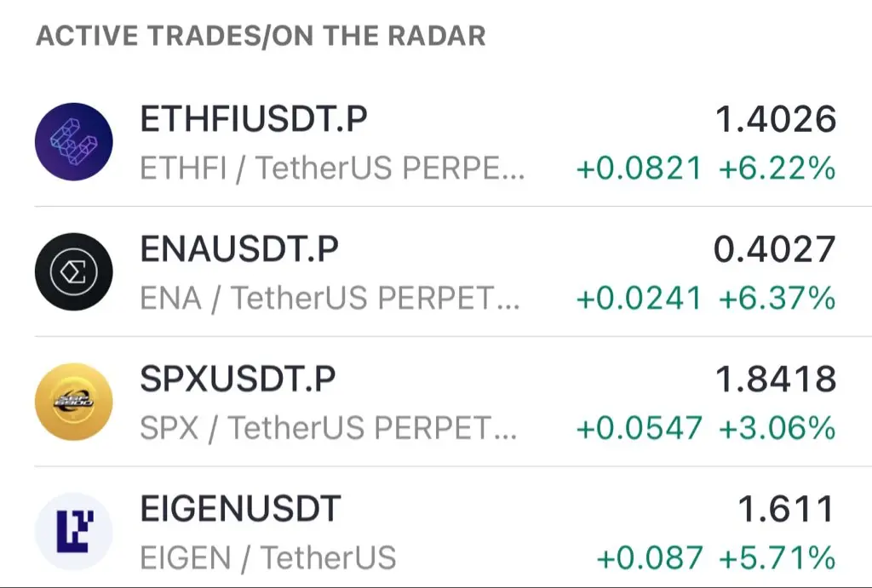The image size is (872, 588).
Task: Tap the ETHFI purple cube logo
Action: point(74,142)
